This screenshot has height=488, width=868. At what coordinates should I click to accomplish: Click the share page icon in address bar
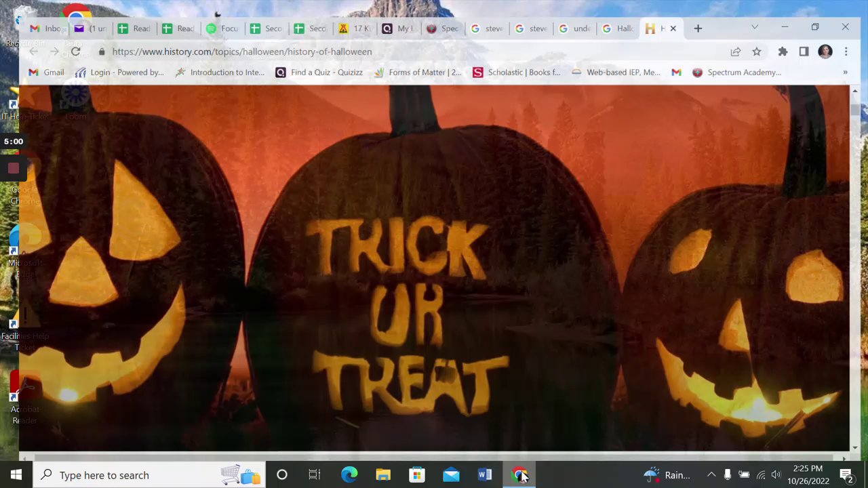pos(735,52)
